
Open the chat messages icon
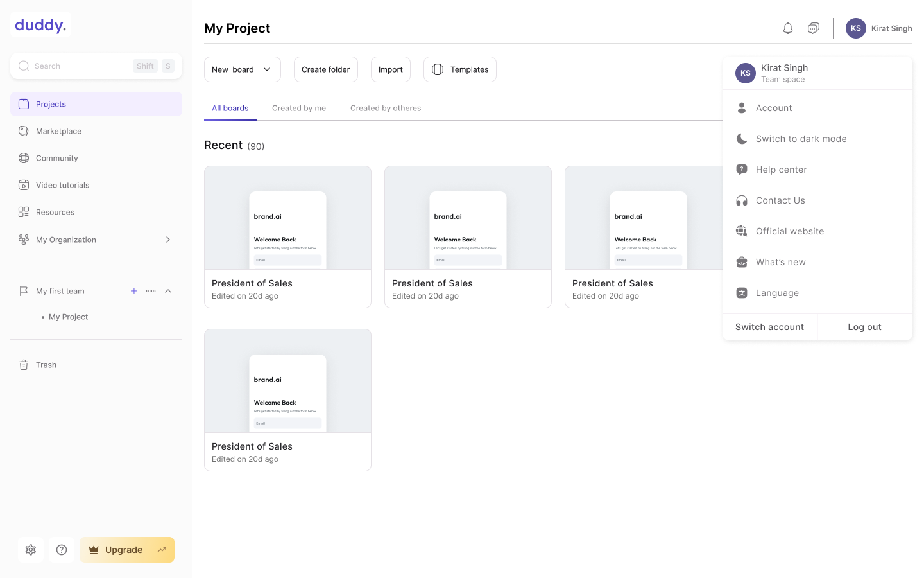[814, 28]
